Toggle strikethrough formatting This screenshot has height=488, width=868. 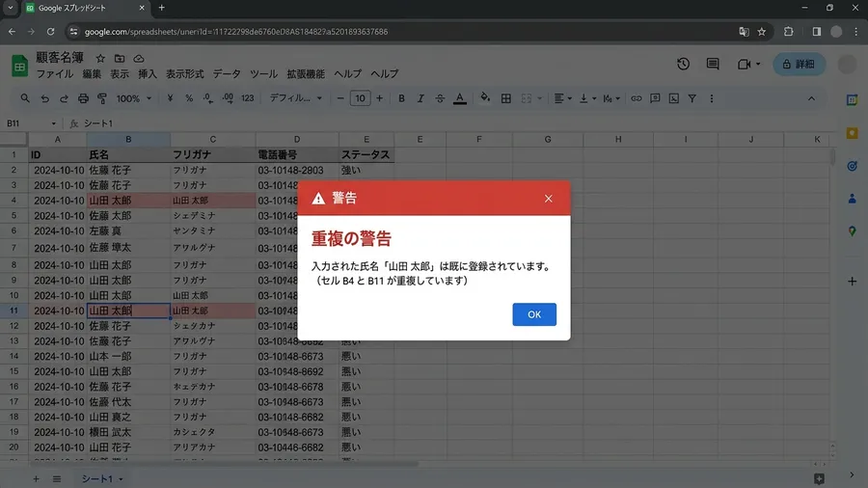click(x=440, y=98)
